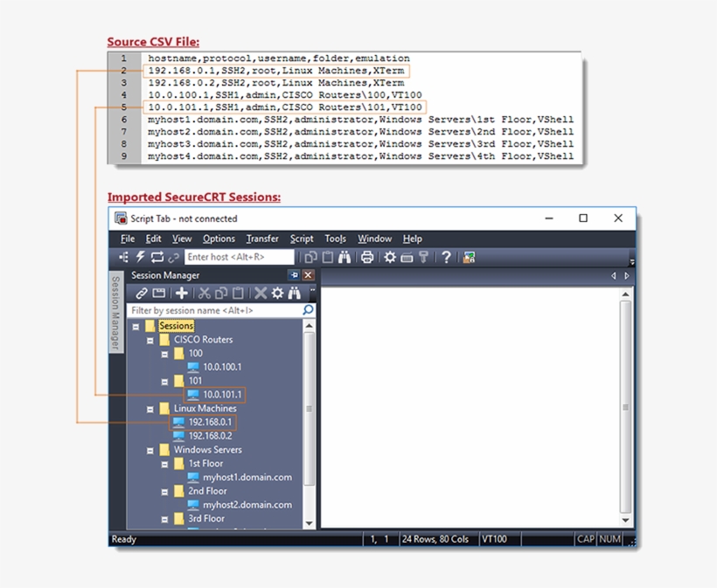Create a new session with the plus icon
Image resolution: width=717 pixels, height=588 pixels.
[x=179, y=293]
